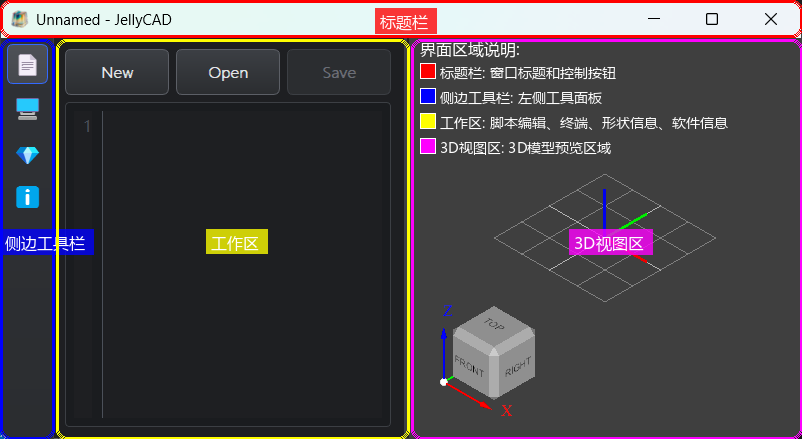Show software info via the blue i icon
The width and height of the screenshot is (802, 439).
pos(27,197)
